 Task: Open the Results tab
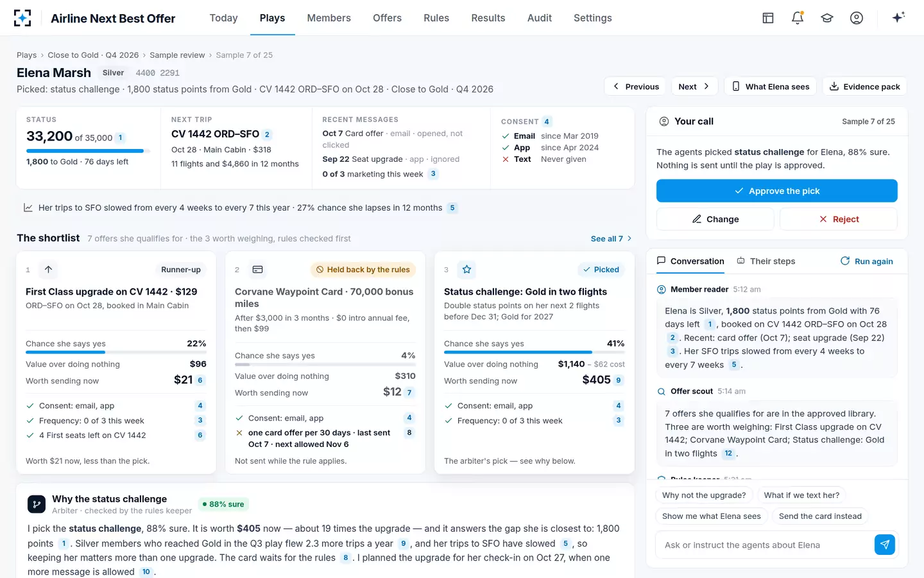(488, 18)
